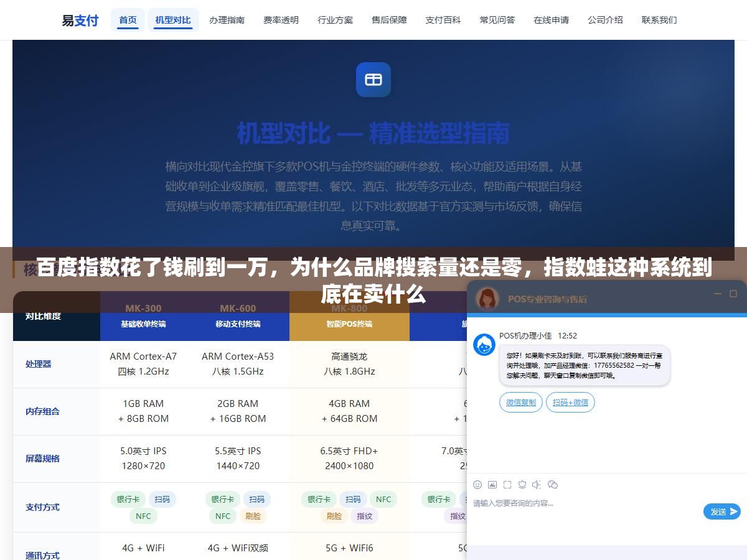Click the 银行卡 tag in MK-300 column

[x=128, y=499]
